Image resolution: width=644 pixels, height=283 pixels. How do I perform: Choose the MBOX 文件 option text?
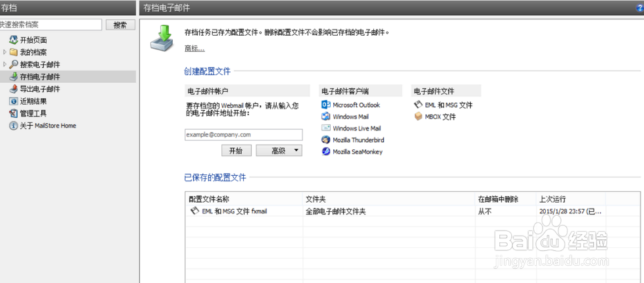(440, 117)
